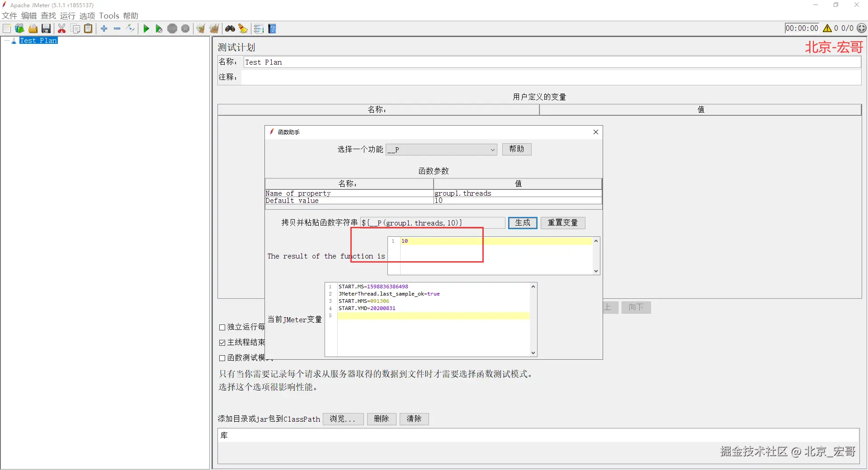
Task: Click the START.YMD=20200831 line
Action: [x=367, y=308]
